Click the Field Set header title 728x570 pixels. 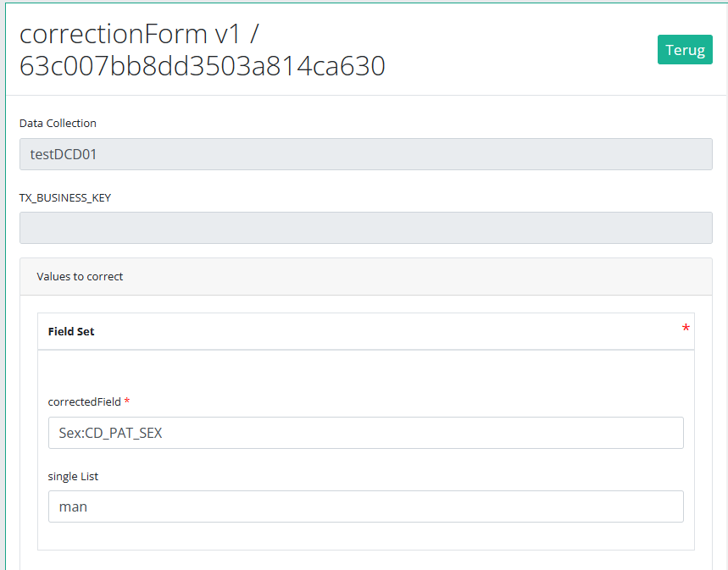click(x=71, y=332)
